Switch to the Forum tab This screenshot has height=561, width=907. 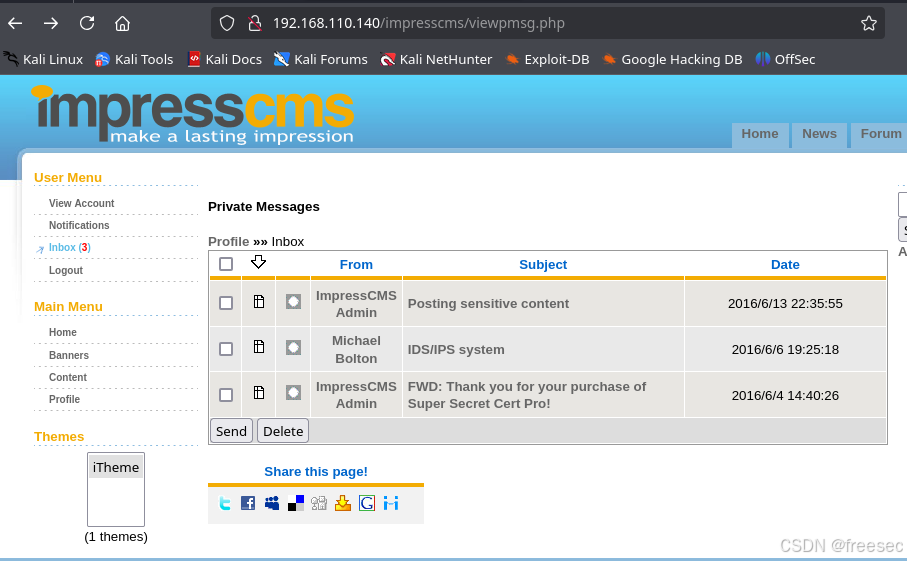pos(880,134)
